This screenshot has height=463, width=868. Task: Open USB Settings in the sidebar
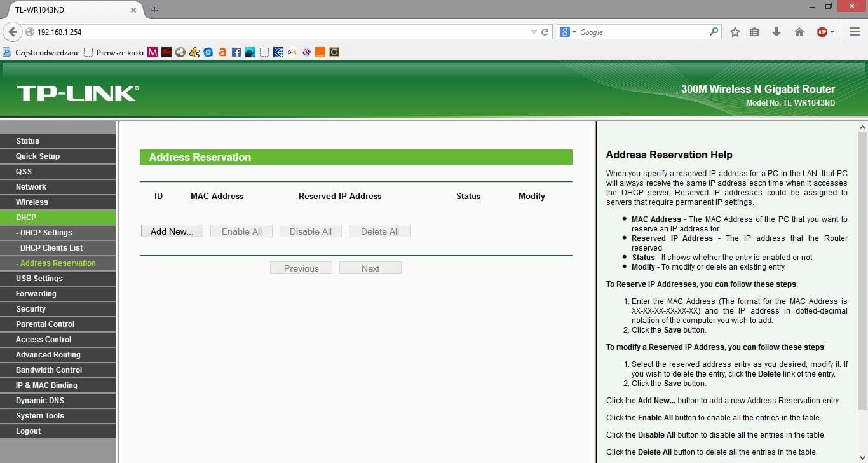click(x=58, y=279)
